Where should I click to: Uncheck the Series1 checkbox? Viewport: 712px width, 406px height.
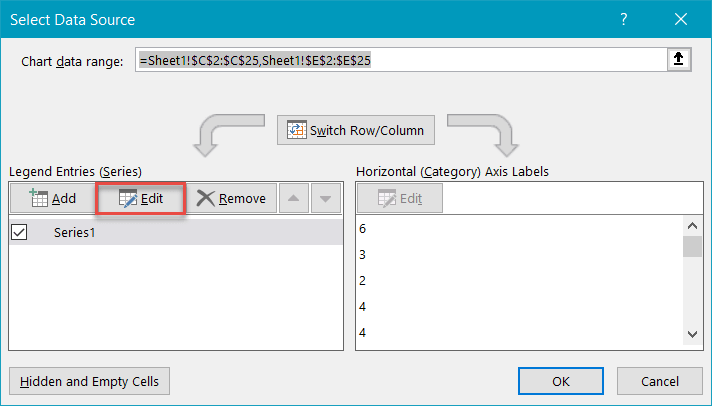(20, 232)
